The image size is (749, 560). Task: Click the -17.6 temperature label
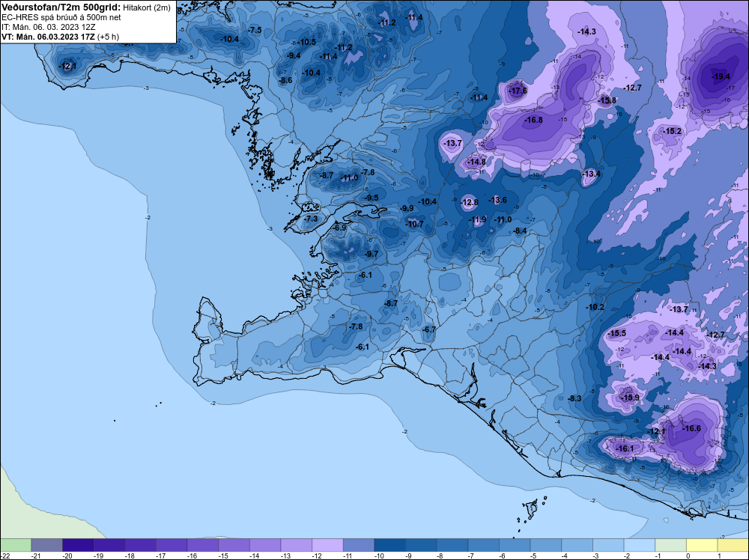point(518,91)
